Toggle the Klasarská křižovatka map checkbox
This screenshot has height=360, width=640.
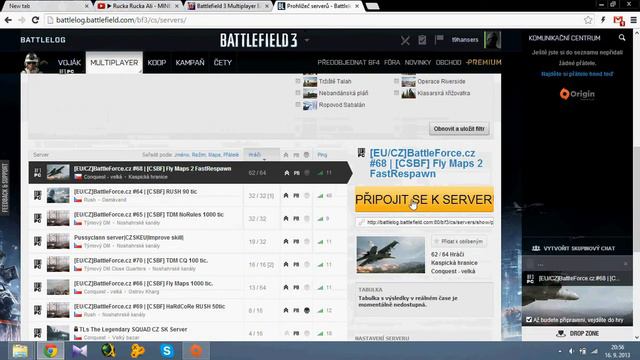click(x=396, y=93)
